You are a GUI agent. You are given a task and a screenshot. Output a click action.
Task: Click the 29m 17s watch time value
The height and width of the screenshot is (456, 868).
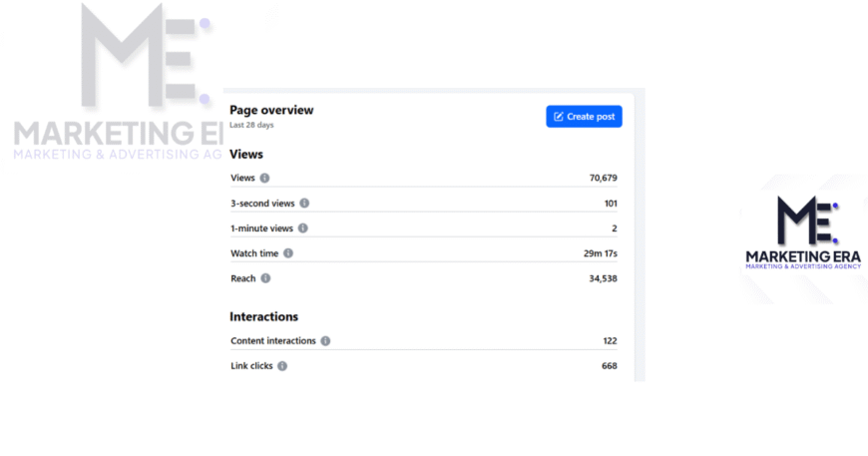tap(600, 253)
